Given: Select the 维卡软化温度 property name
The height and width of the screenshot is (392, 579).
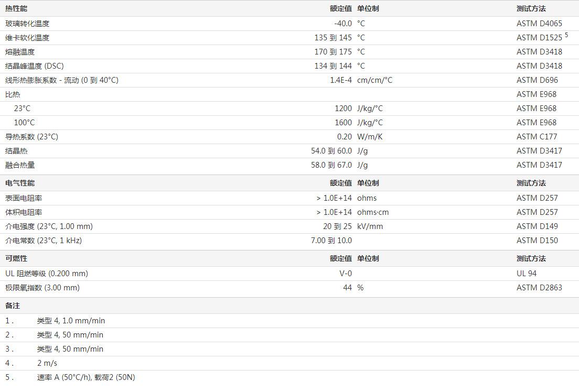Looking at the screenshot, I should coord(27,38).
